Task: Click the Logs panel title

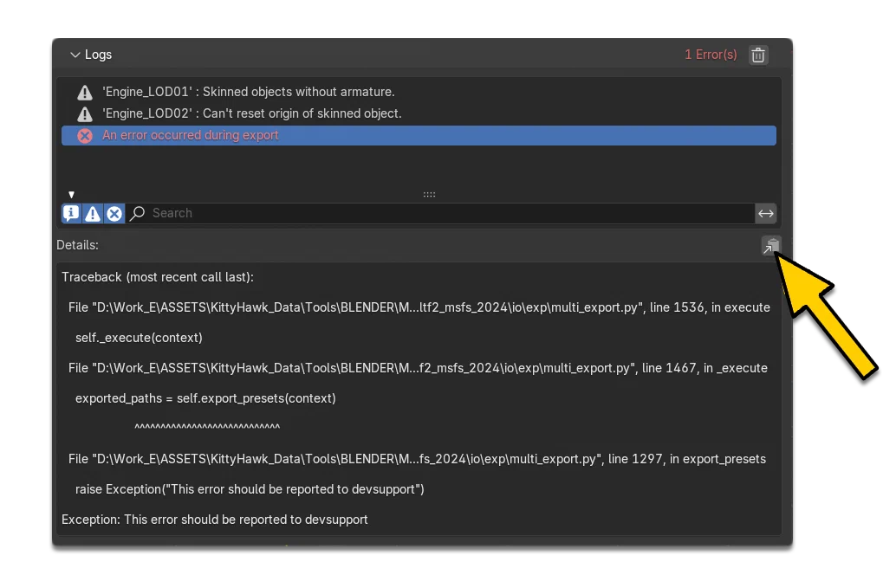Action: pos(98,55)
